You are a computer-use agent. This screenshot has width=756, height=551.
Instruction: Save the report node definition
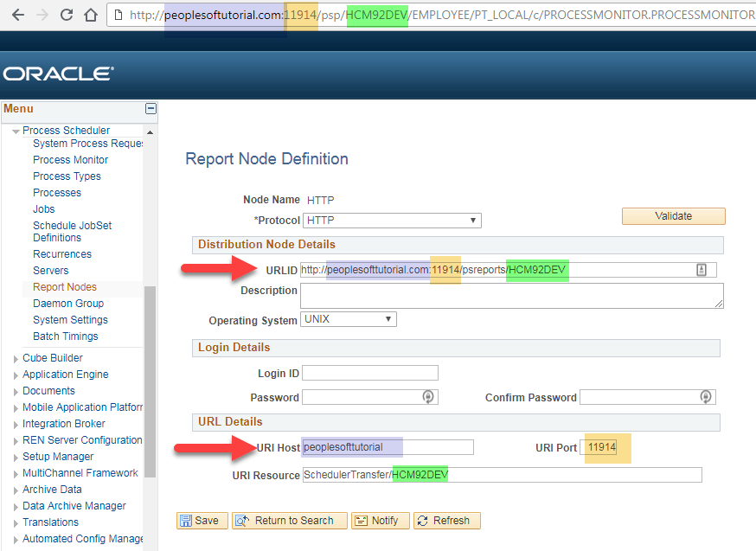[x=202, y=521]
